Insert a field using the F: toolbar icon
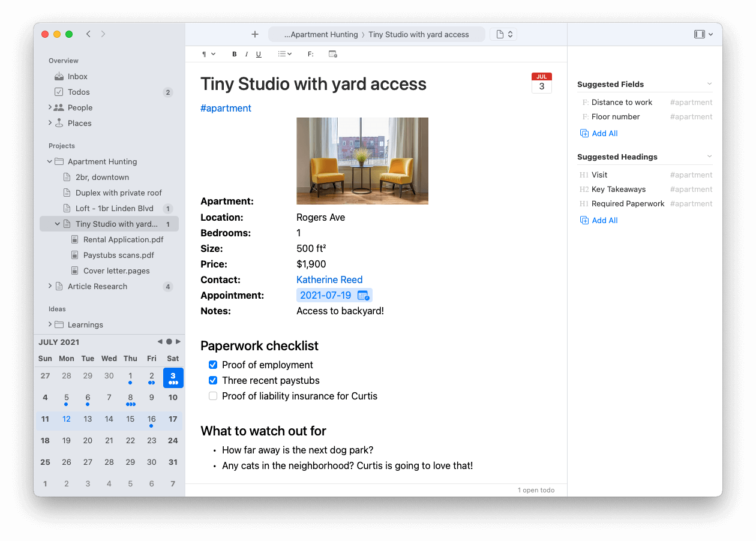The height and width of the screenshot is (541, 756). [310, 54]
